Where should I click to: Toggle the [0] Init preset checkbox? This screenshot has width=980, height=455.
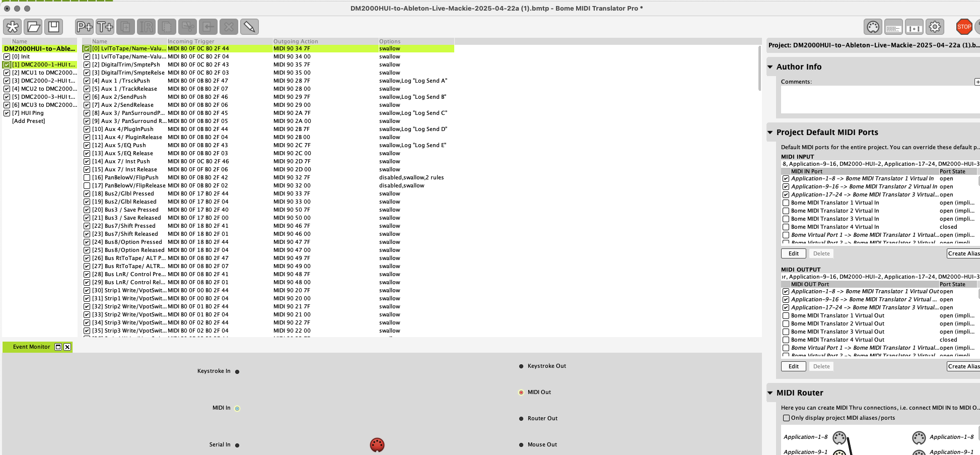point(7,57)
